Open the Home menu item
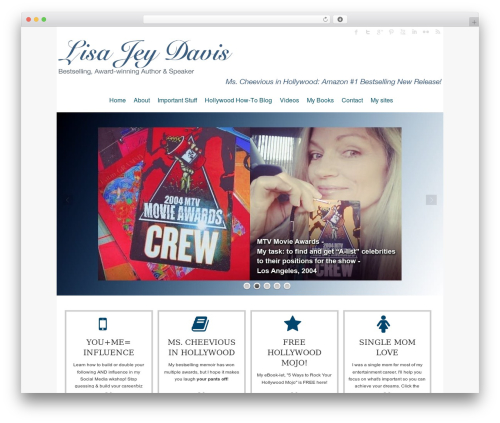500x423 pixels. pyautogui.click(x=117, y=100)
